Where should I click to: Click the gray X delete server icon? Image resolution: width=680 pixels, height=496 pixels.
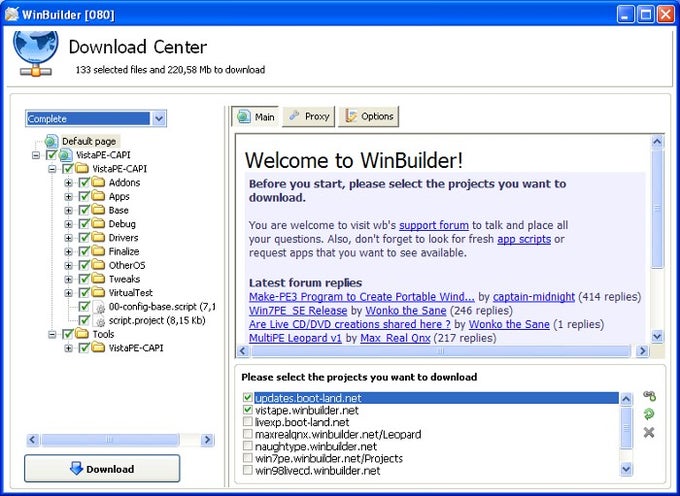(x=649, y=432)
